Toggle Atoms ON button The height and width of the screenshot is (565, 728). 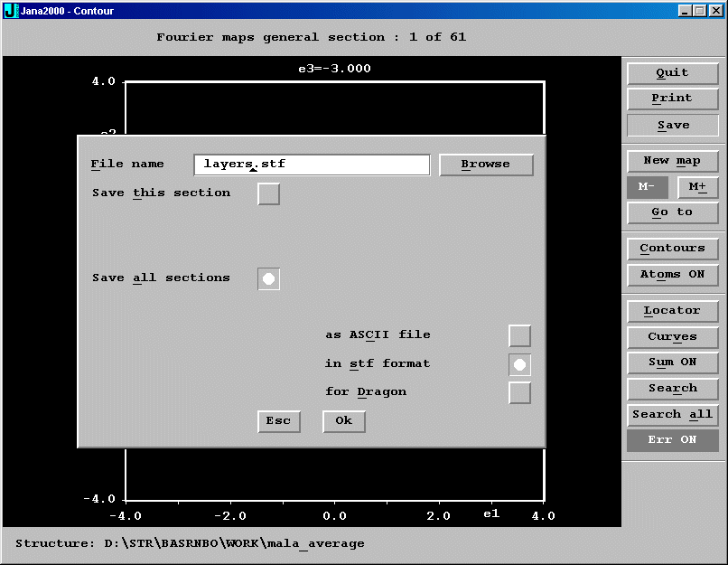pos(672,275)
